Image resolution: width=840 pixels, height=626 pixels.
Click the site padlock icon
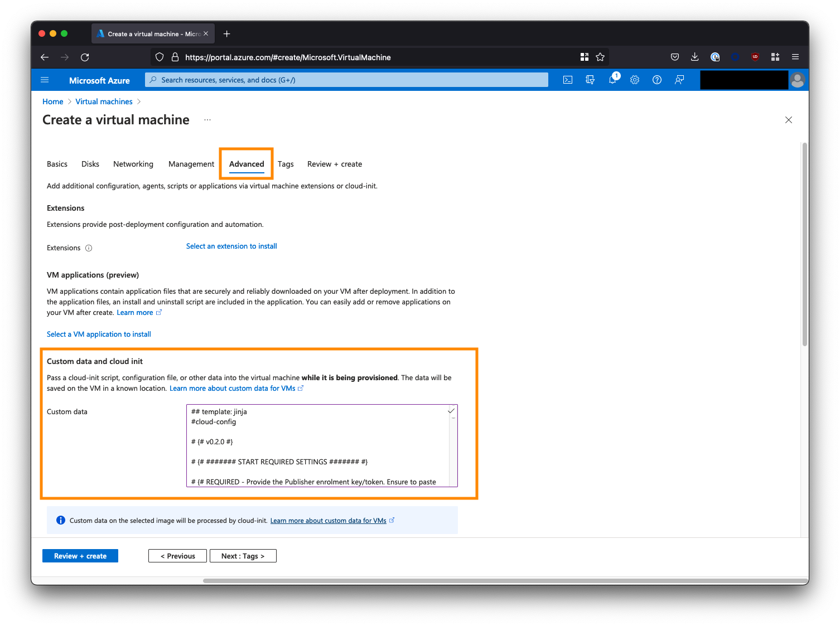pyautogui.click(x=175, y=57)
